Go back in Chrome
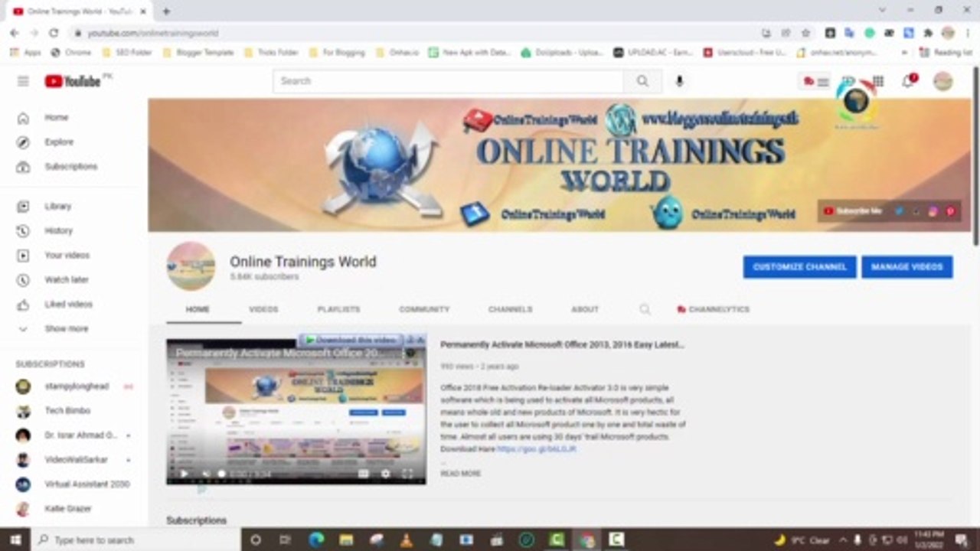 [14, 33]
